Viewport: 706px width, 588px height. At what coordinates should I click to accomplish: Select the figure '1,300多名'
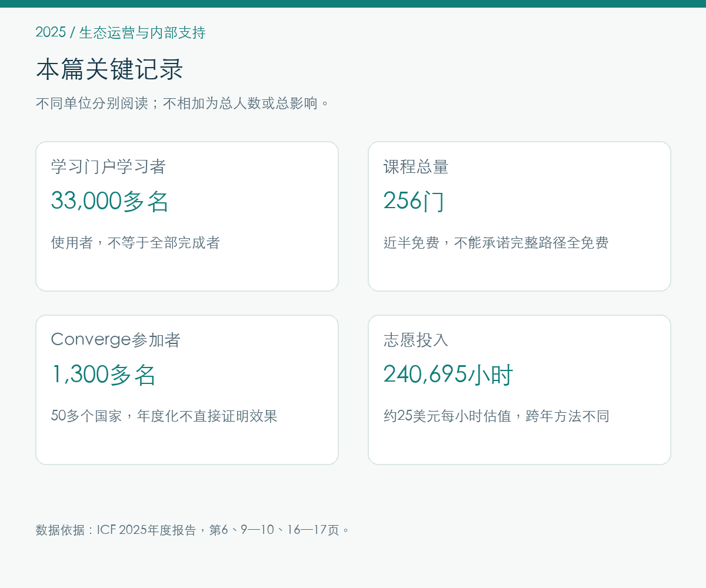(x=104, y=375)
